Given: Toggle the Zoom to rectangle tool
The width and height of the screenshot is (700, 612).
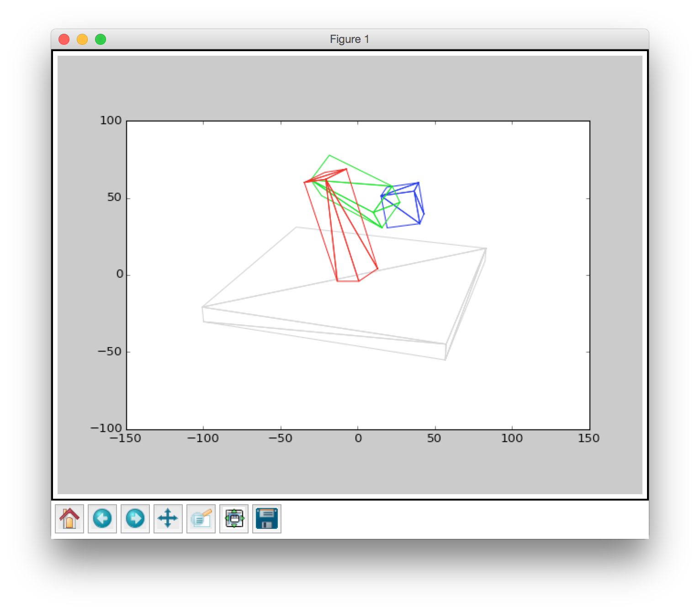Looking at the screenshot, I should pyautogui.click(x=201, y=519).
